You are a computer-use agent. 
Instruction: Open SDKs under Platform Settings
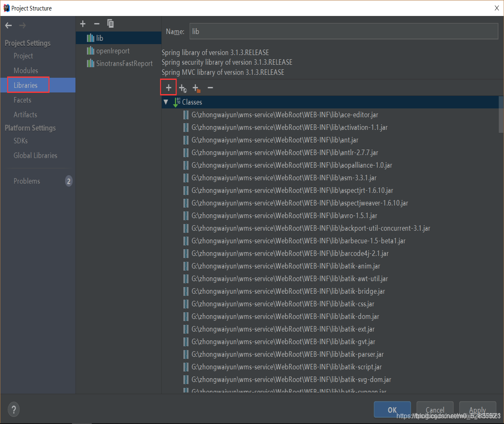(21, 141)
